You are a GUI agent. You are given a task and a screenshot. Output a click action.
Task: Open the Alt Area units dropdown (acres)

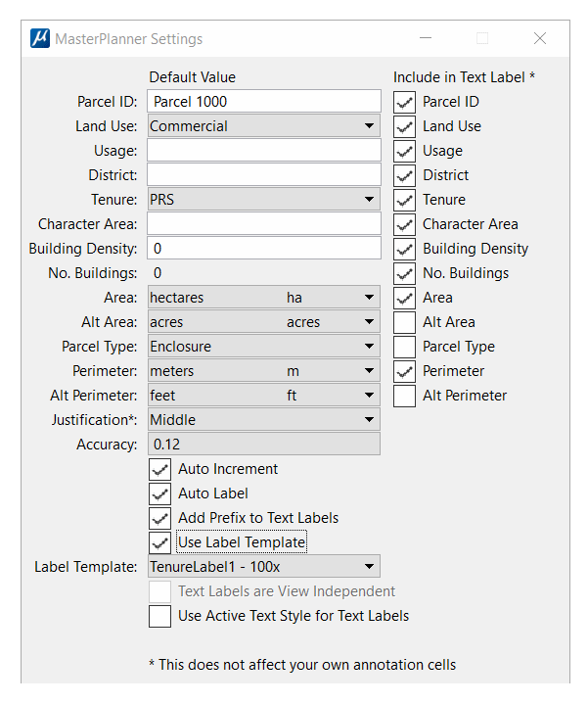pos(264,322)
